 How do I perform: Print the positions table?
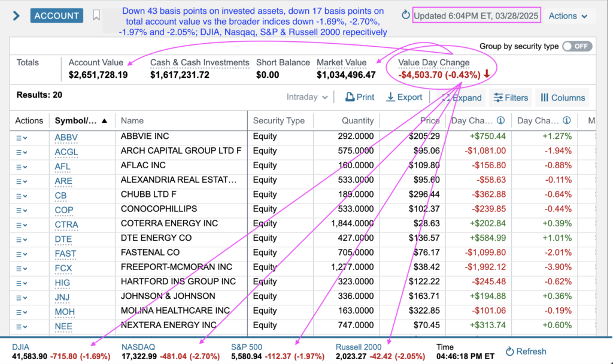[360, 98]
